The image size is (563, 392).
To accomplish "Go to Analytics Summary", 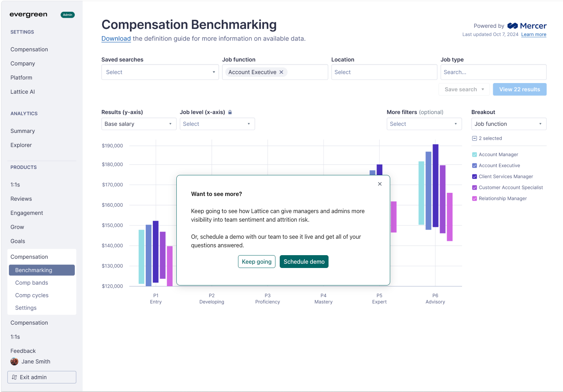I will click(23, 131).
